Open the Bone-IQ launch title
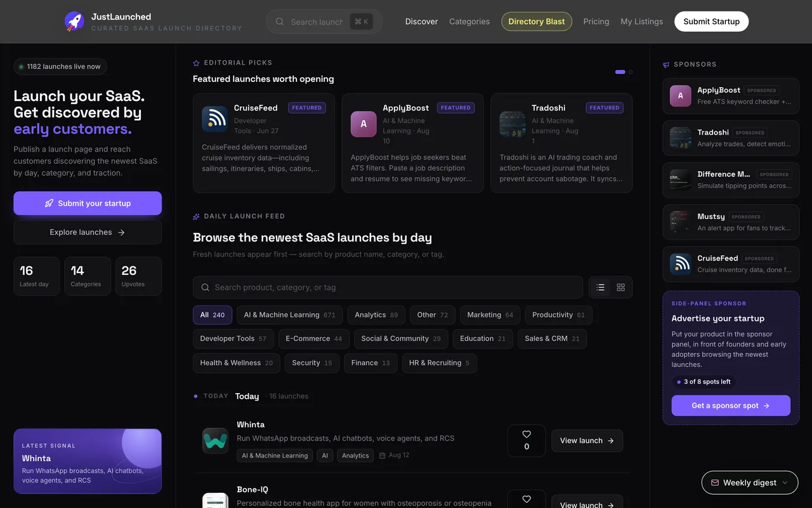This screenshot has width=812, height=508. point(252,490)
